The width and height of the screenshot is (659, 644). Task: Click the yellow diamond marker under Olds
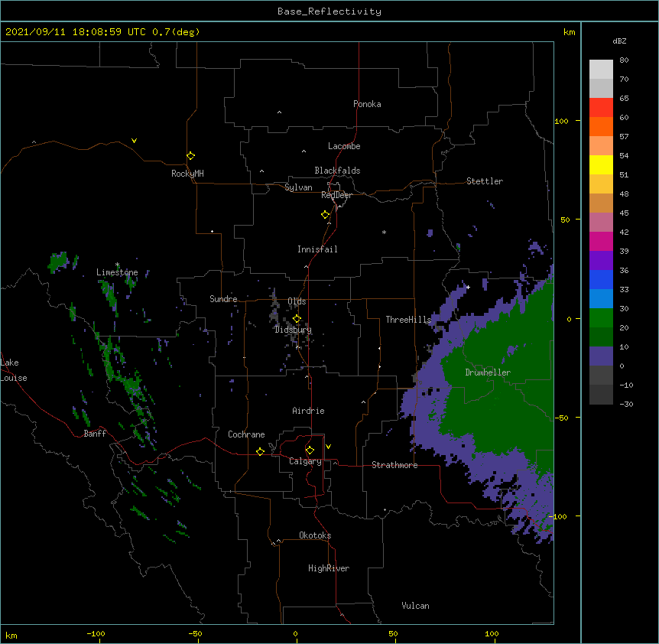point(297,318)
